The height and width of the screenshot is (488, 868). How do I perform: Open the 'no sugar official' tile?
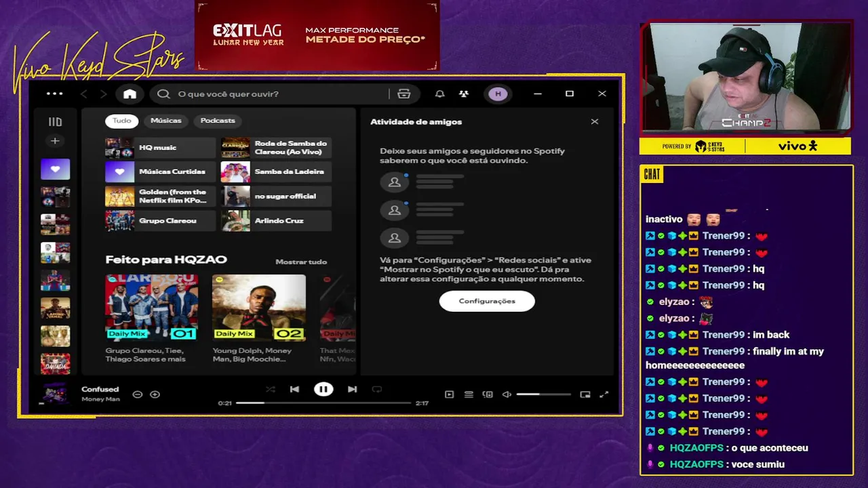coord(276,196)
